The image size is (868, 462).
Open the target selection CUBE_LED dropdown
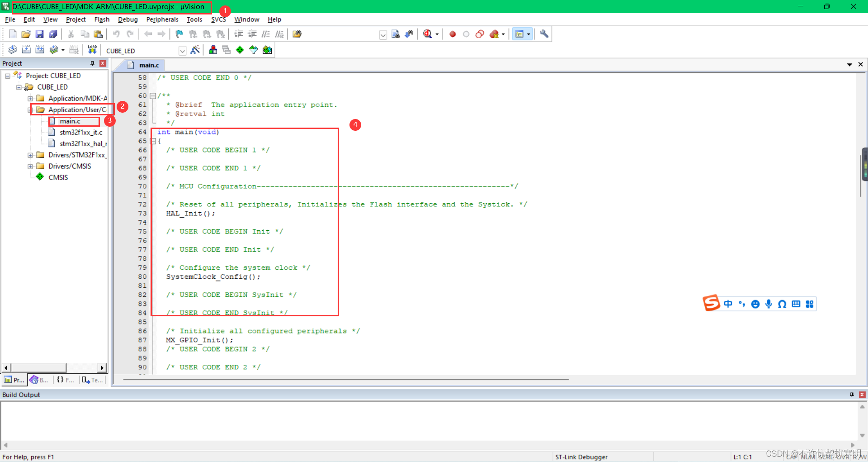182,51
